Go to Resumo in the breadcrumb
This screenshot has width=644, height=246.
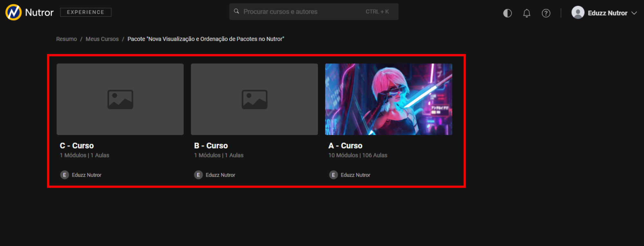click(x=66, y=39)
